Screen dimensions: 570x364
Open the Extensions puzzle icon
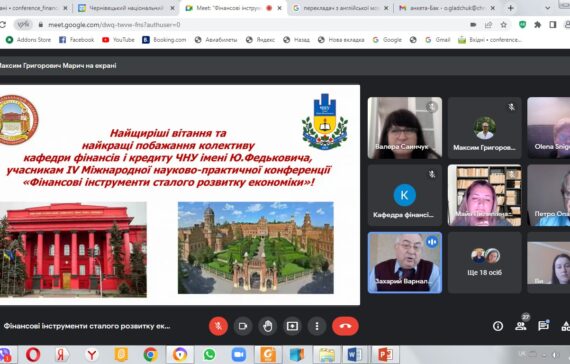pos(538,25)
